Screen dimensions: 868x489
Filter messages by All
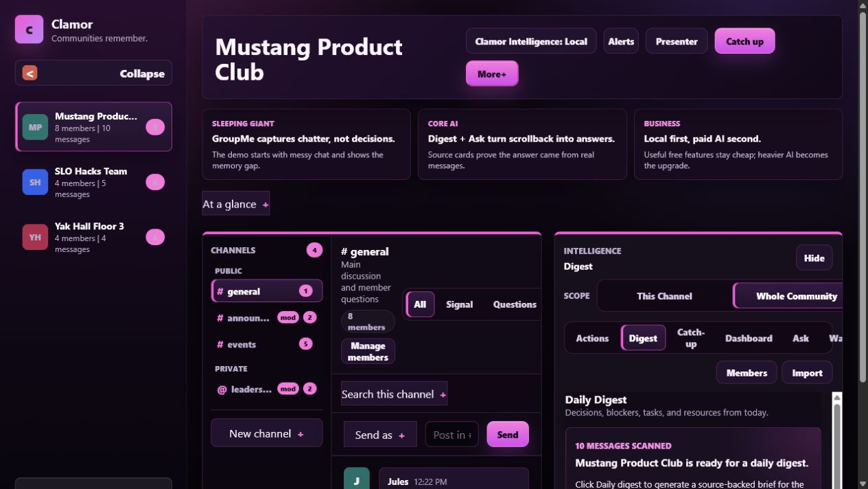point(420,304)
